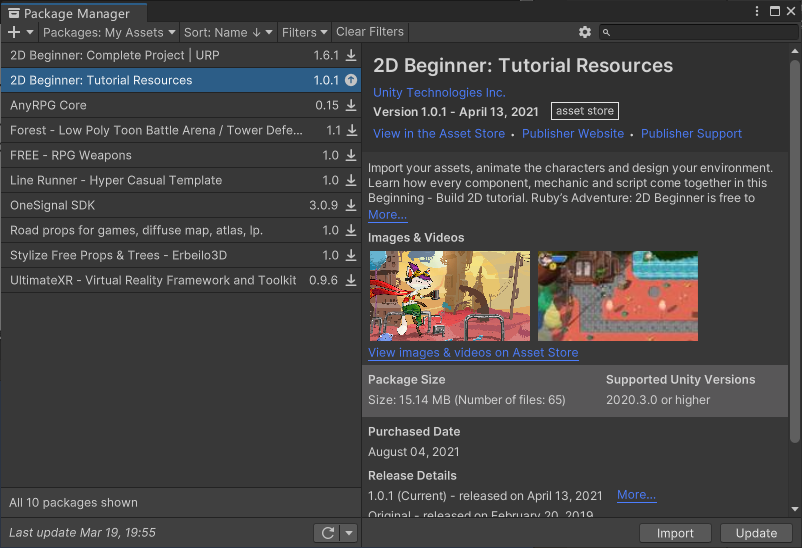Expand Release Details More... link

(636, 495)
